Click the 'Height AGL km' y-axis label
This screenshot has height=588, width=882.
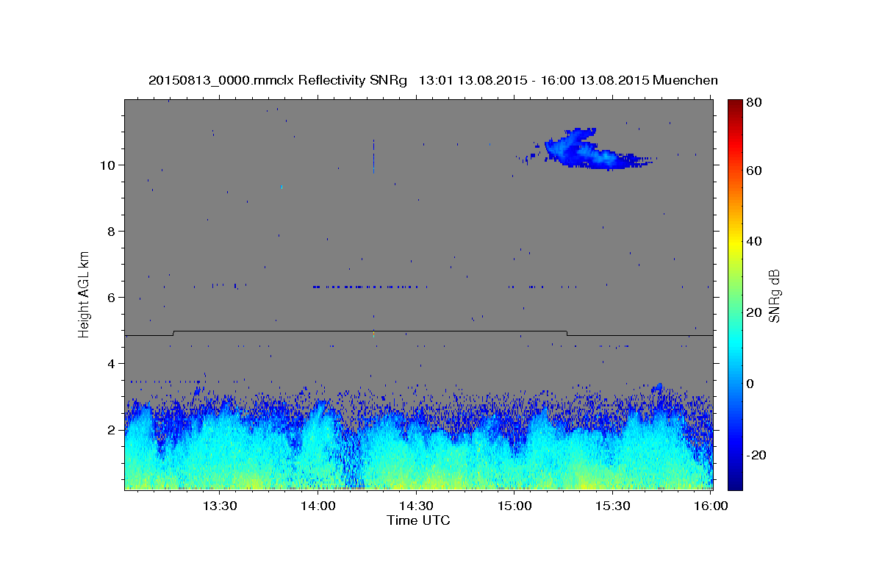tap(85, 294)
